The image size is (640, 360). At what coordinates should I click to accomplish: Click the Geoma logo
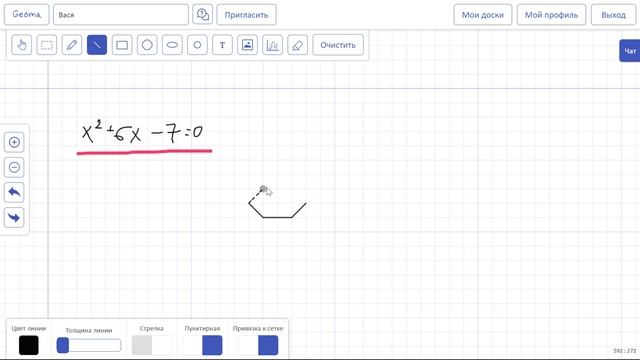click(27, 15)
